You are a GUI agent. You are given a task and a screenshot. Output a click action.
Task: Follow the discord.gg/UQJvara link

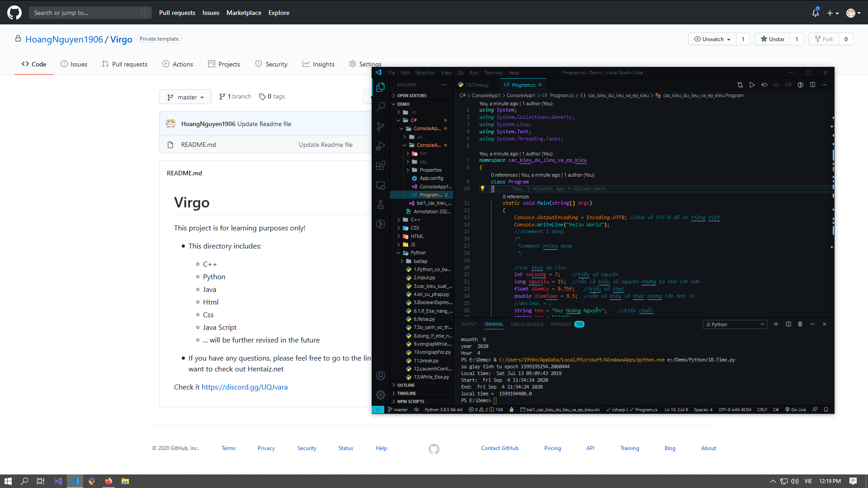pos(244,387)
